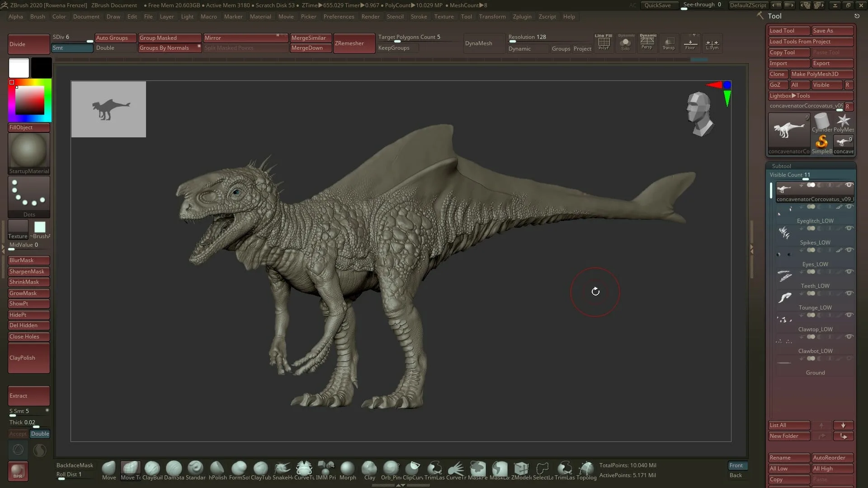Pick a color from the color gradient square
This screenshot has width=868, height=488.
[x=29, y=99]
